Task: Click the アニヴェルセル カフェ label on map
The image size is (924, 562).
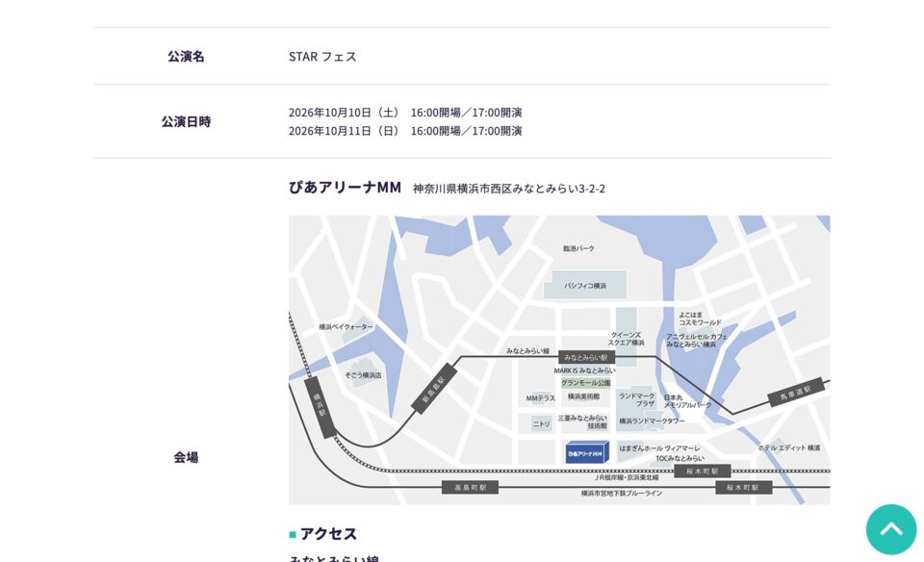Action: pyautogui.click(x=697, y=341)
